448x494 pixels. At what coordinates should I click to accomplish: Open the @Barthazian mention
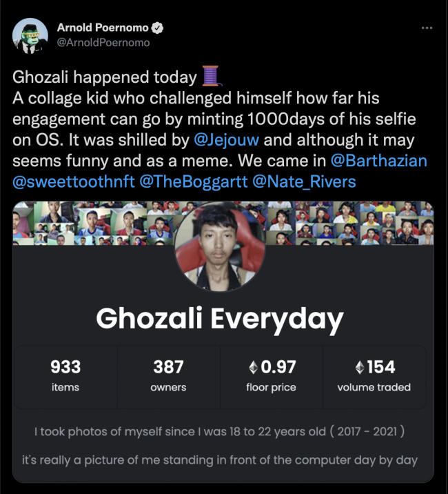pos(378,160)
